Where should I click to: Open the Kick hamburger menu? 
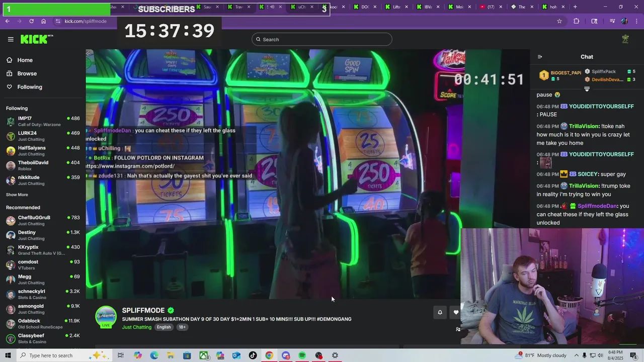11,39
